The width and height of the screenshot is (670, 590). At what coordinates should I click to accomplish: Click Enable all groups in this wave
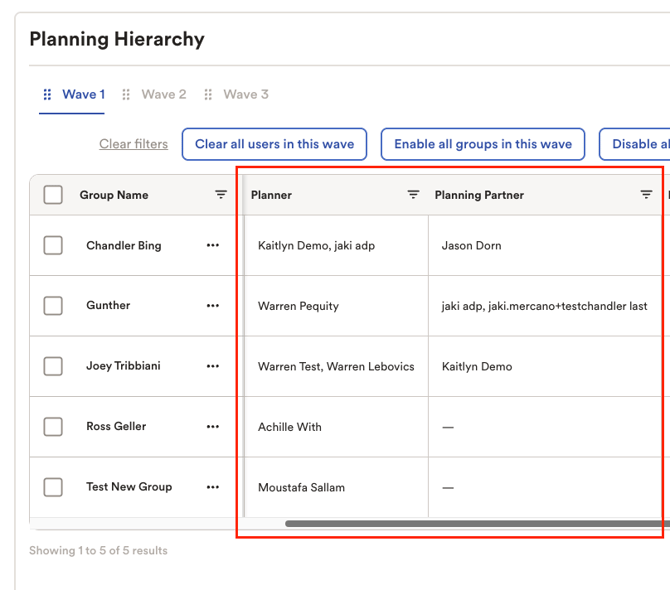point(483,144)
